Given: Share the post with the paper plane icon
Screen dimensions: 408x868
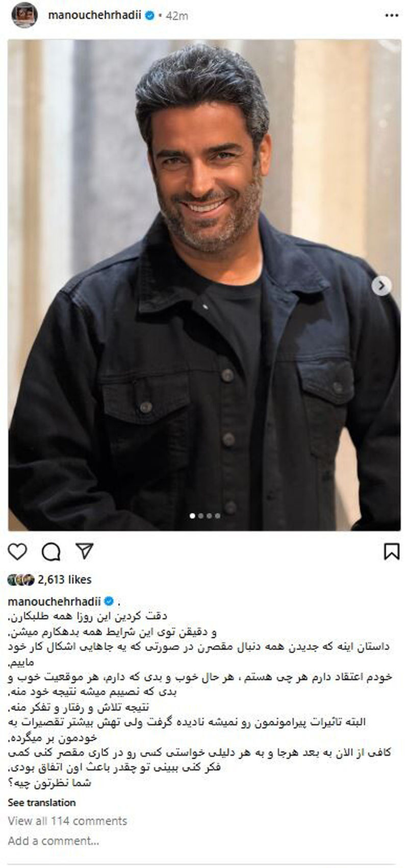Looking at the screenshot, I should 84,551.
